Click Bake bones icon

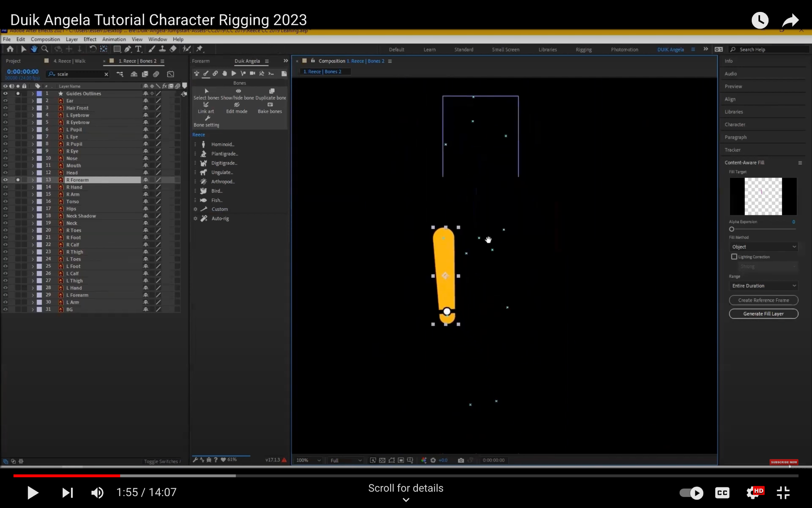[270, 105]
